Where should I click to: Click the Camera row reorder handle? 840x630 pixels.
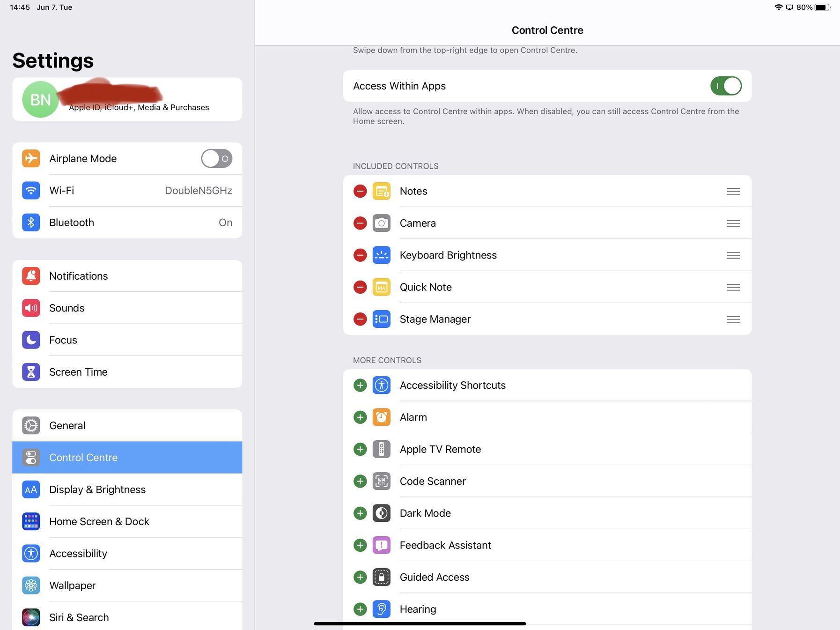(x=733, y=223)
